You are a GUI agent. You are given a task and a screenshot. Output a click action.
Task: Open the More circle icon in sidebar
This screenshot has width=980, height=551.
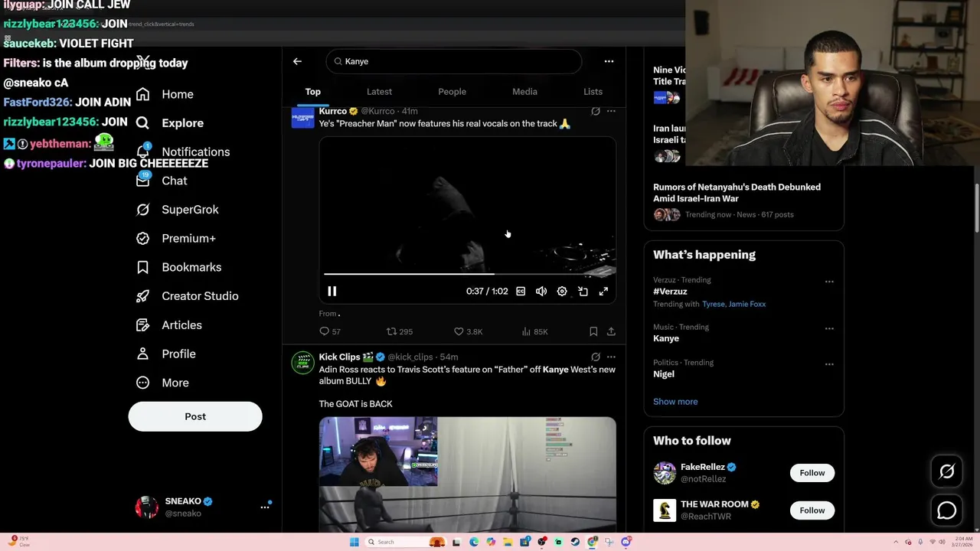coord(142,383)
